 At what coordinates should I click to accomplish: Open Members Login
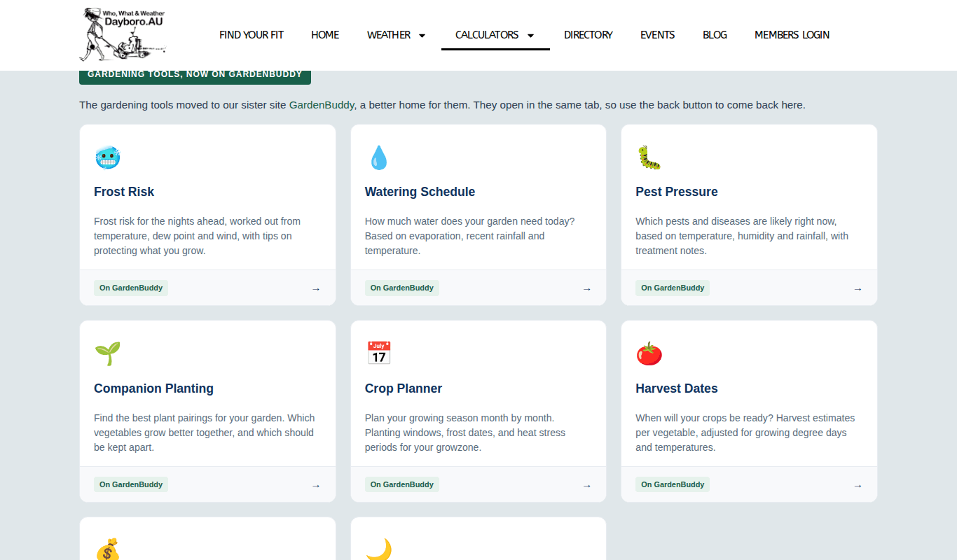[x=792, y=34]
